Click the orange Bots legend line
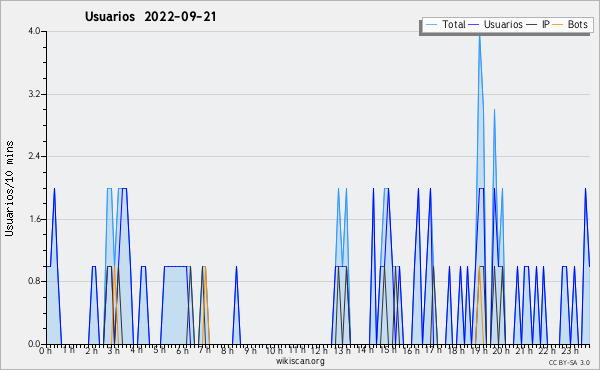Image resolution: width=600 pixels, height=370 pixels. pyautogui.click(x=558, y=24)
